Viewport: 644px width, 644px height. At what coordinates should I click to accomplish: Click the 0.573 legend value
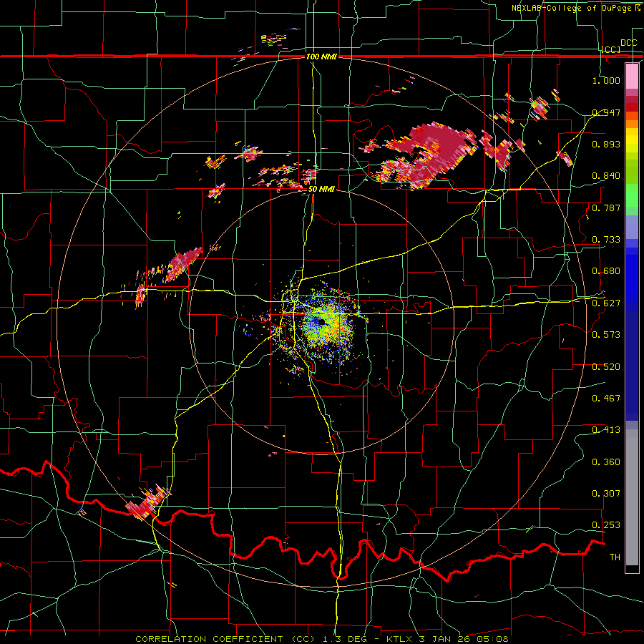click(606, 335)
